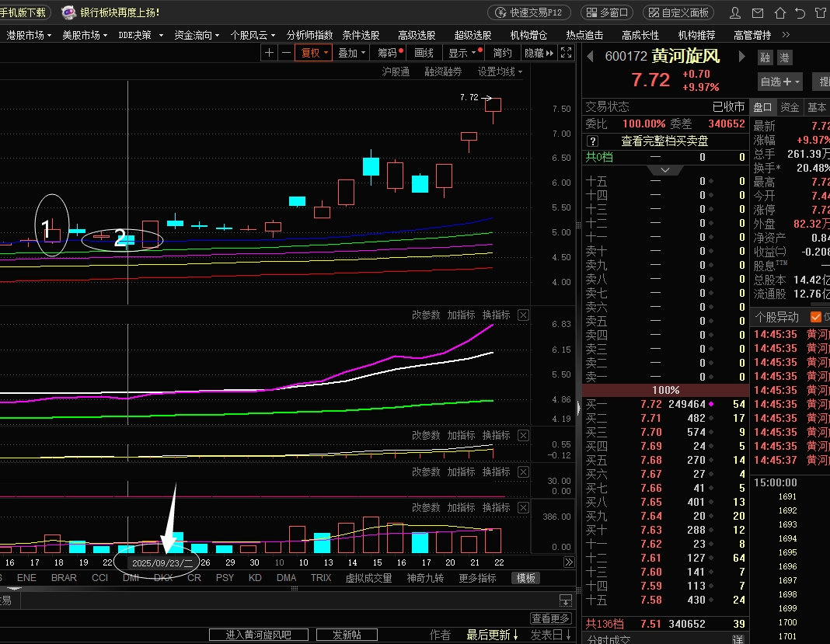
Task: Click the 查看更多 button
Action: coord(550,618)
